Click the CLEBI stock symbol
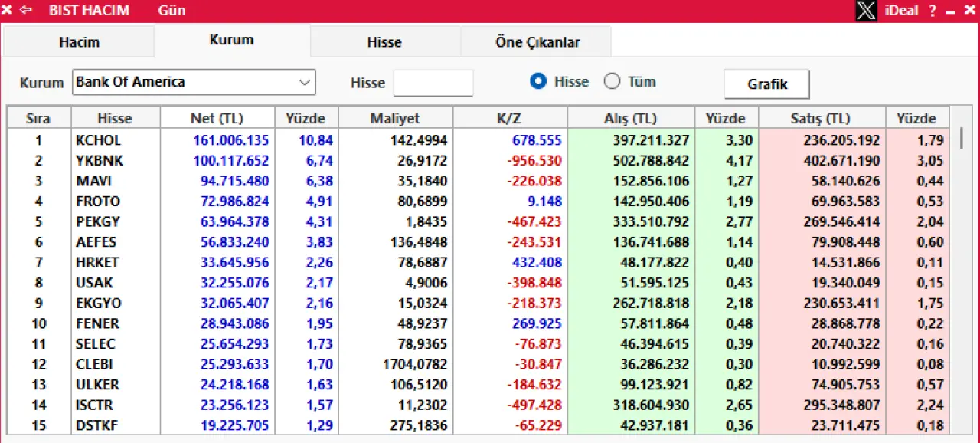The height and width of the screenshot is (443, 980). point(95,364)
